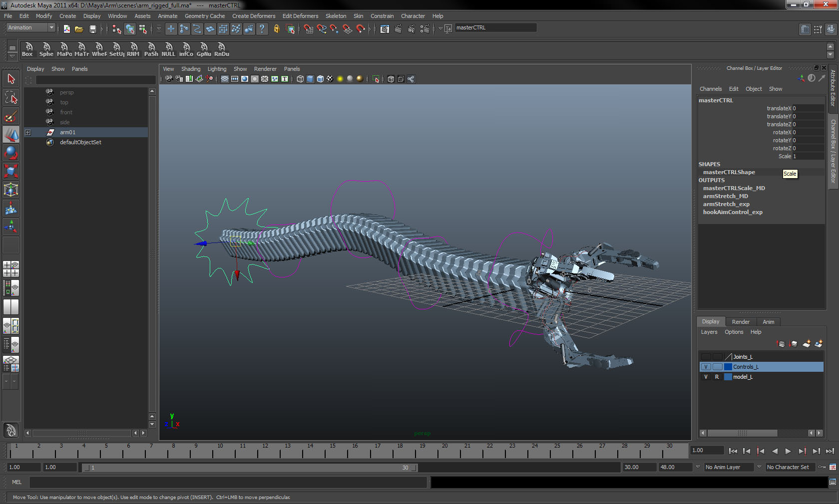The height and width of the screenshot is (504, 839).
Task: Activate the Scale tool in toolbox
Action: (x=11, y=171)
